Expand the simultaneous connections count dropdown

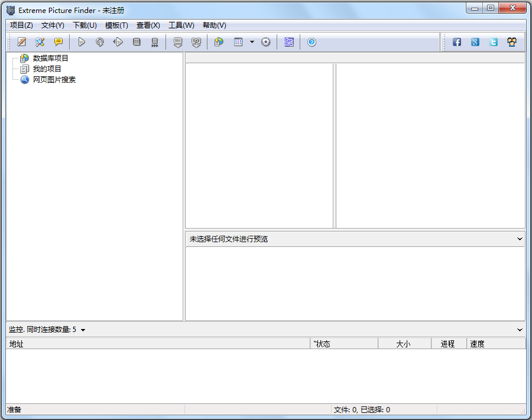click(83, 330)
